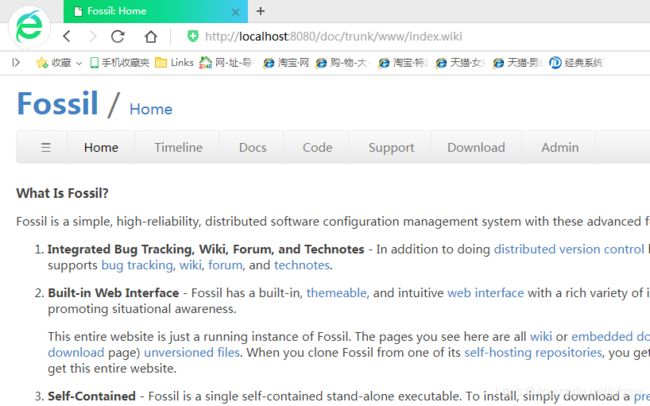This screenshot has width=650, height=406.
Task: Reload the page with refresh icon
Action: 118,36
